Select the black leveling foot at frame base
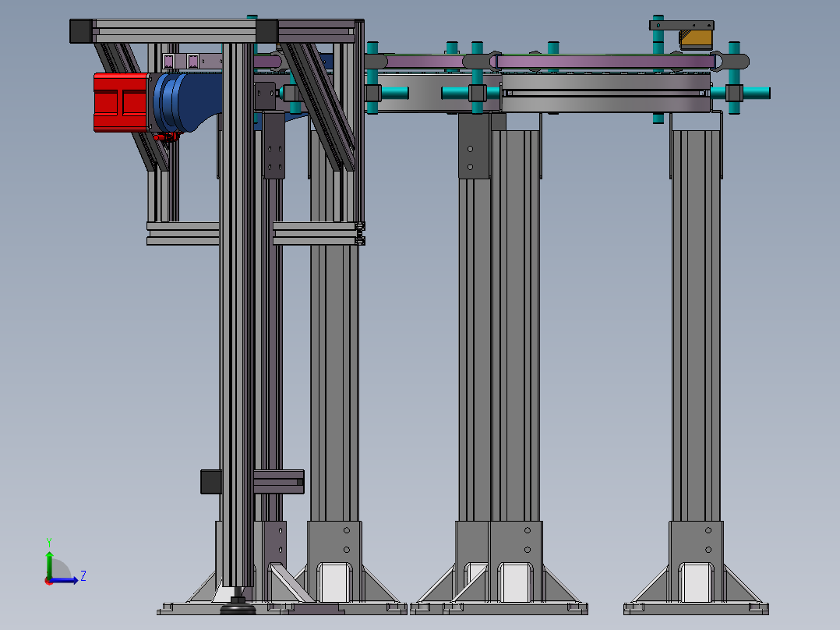Image resolution: width=840 pixels, height=630 pixels. [238, 605]
